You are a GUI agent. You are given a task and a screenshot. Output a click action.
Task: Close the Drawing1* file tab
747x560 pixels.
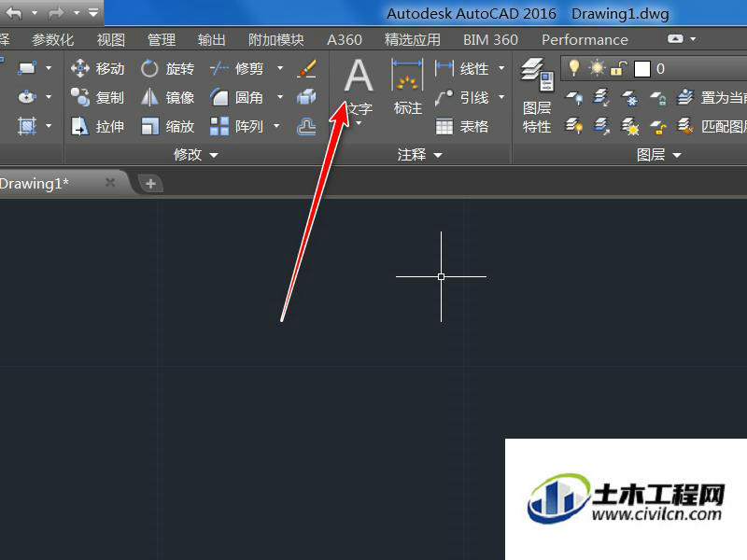pos(110,182)
